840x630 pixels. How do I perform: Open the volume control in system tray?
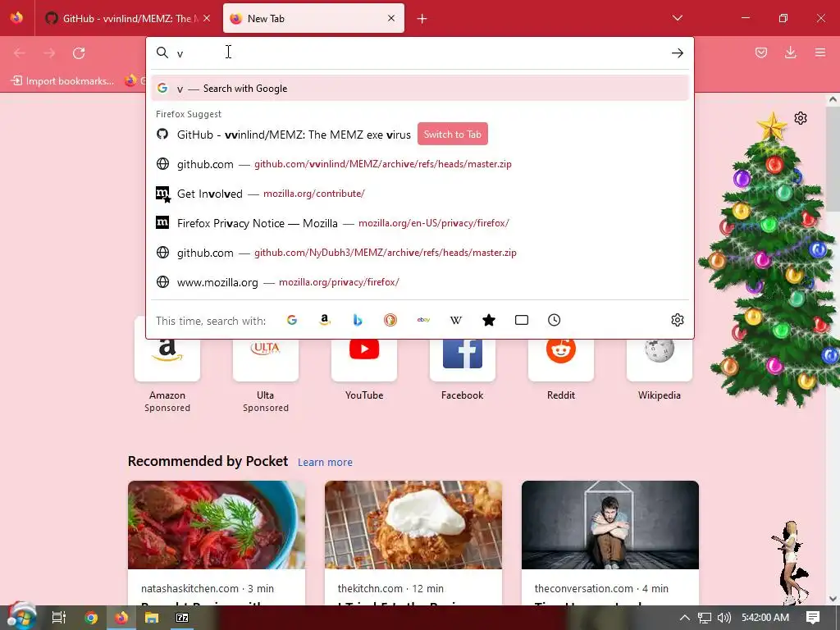tap(724, 618)
